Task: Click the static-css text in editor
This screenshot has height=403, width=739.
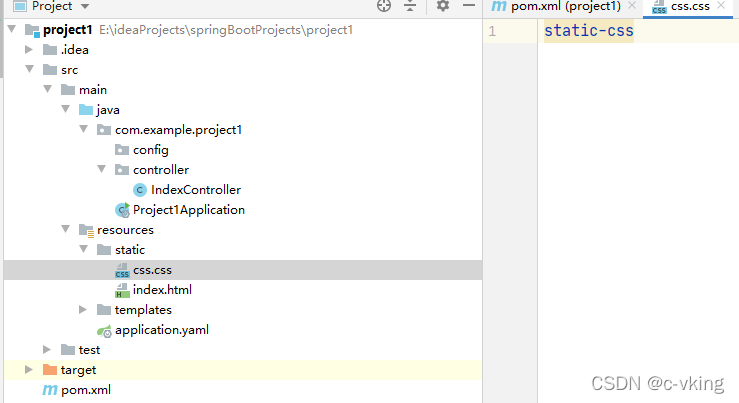Action: click(x=589, y=31)
